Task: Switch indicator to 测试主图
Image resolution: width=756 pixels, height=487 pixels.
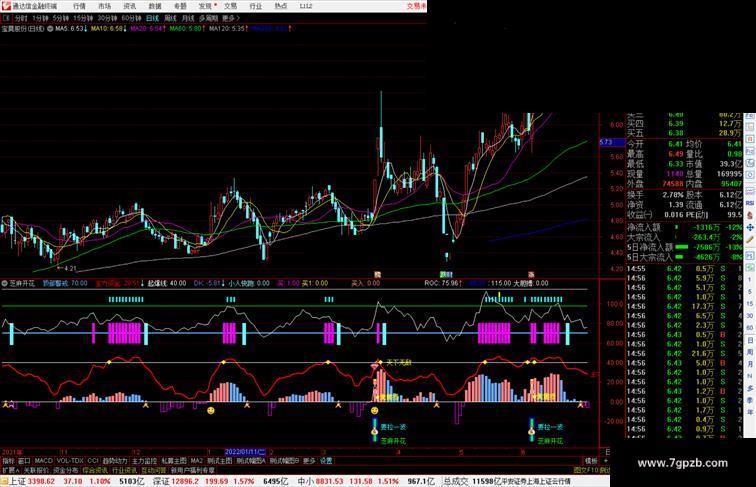Action: tap(219, 461)
